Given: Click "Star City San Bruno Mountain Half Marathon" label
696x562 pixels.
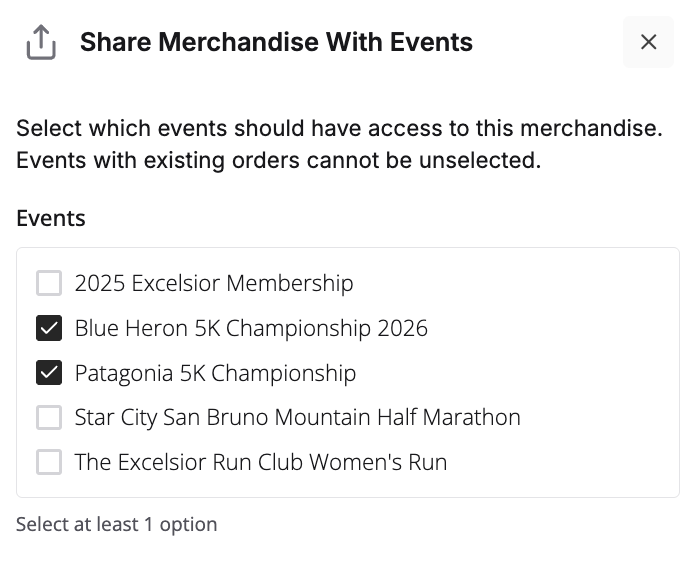Looking at the screenshot, I should pos(297,417).
